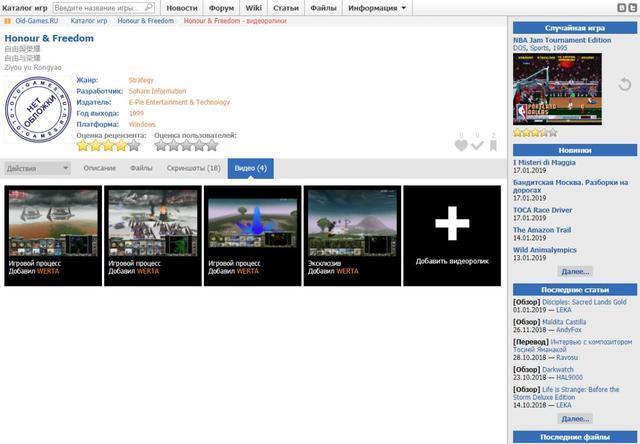The width and height of the screenshot is (640, 444).
Task: Click the search magnifier icon
Action: click(x=149, y=7)
